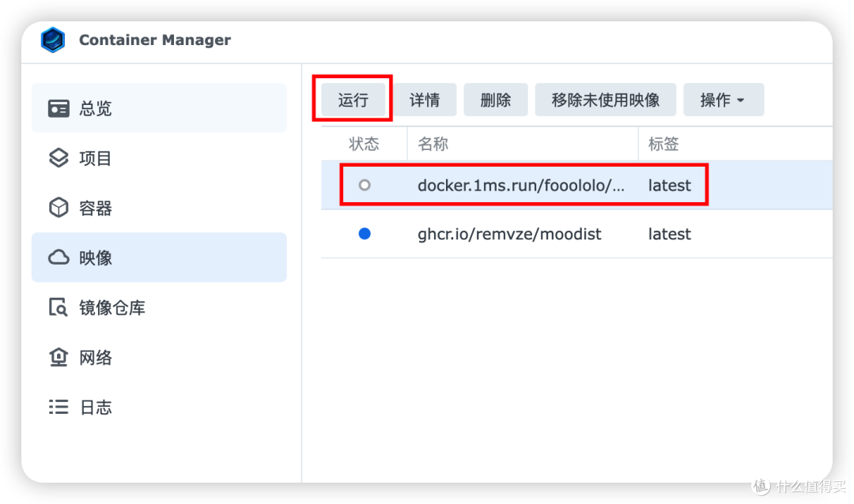Open image 详情 details button
Screen dimensions: 854x504
click(x=425, y=100)
